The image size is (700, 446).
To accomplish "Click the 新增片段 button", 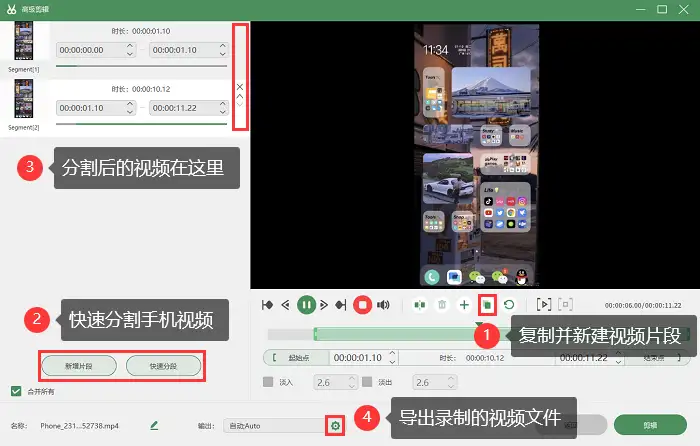I will click(79, 366).
